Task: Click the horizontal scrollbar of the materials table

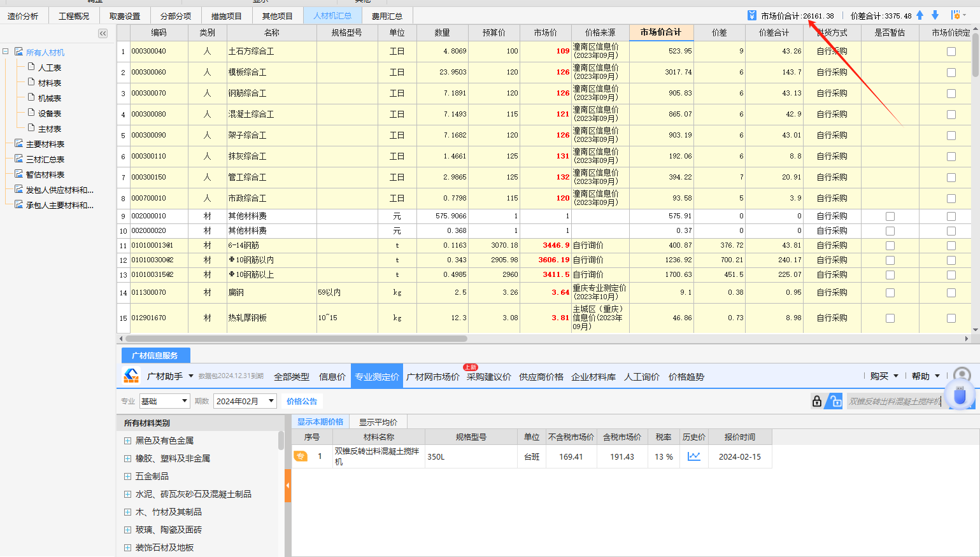Action: click(x=296, y=339)
